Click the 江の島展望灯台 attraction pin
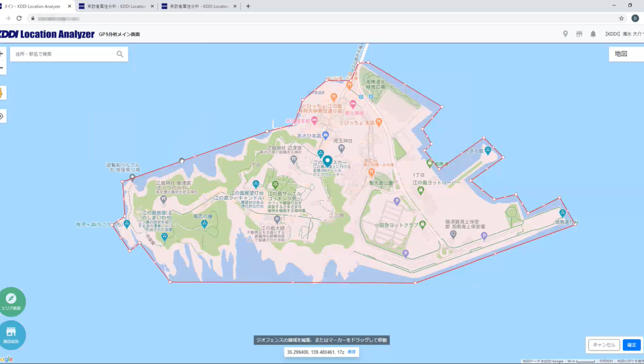The width and height of the screenshot is (644, 364). [256, 184]
